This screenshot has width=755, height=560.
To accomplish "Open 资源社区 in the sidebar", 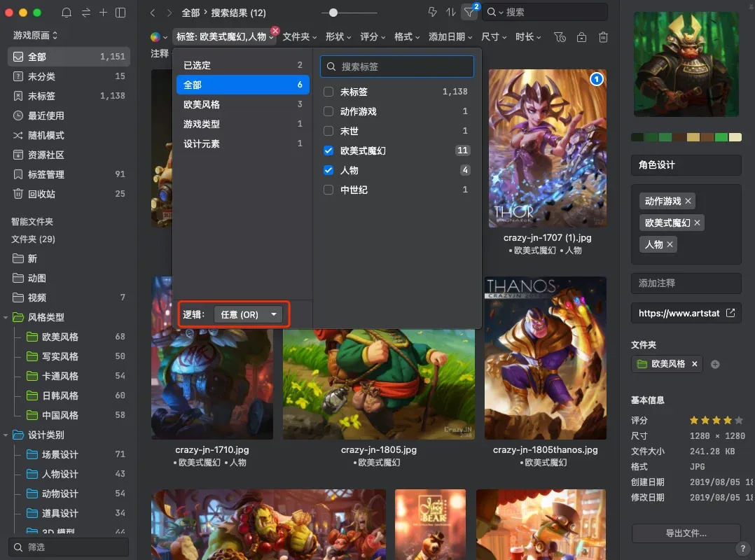I will 69,155.
